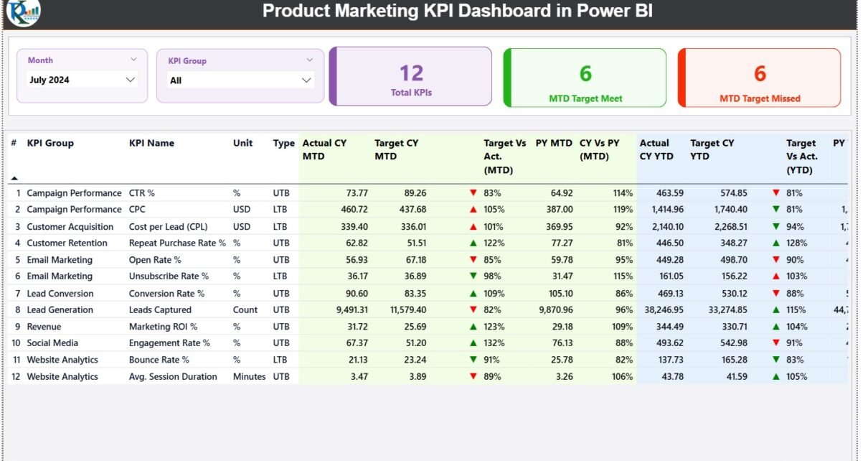
Task: Click the Bounce Rate % KPI name cell
Action: (x=159, y=360)
